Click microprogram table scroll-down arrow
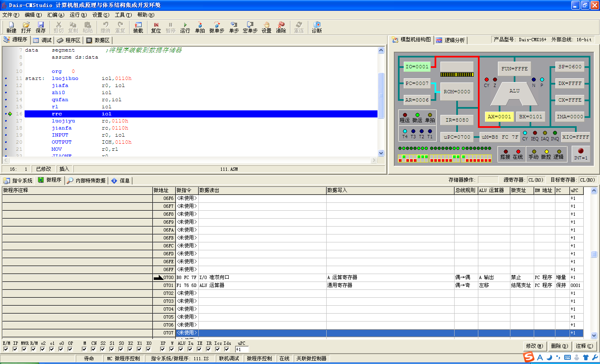Image resolution: width=600 pixels, height=364 pixels. click(x=594, y=335)
